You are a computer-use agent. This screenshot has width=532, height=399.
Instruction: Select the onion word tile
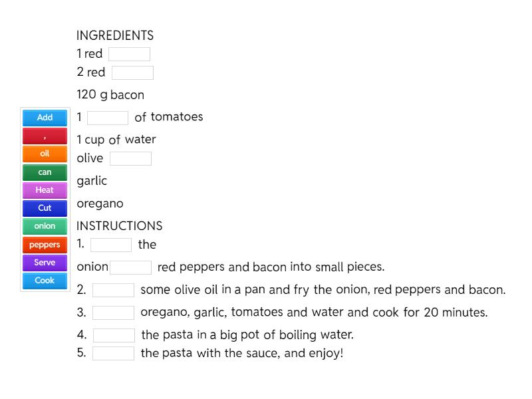click(x=44, y=226)
